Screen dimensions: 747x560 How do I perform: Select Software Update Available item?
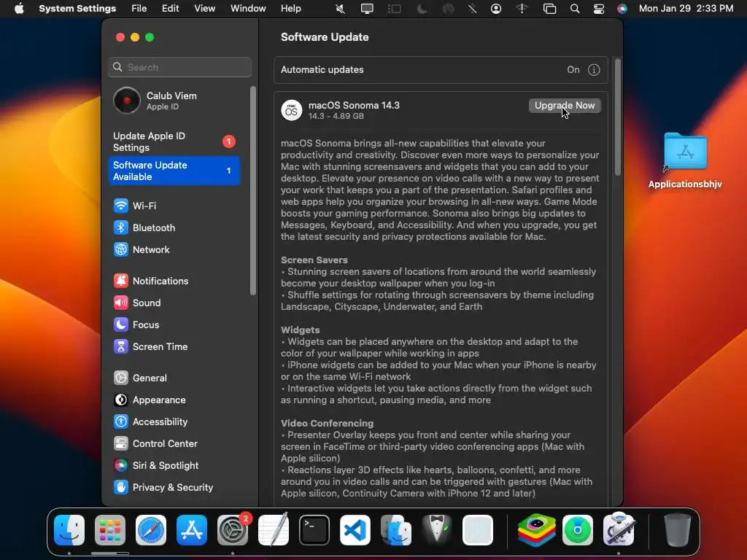[x=174, y=171]
